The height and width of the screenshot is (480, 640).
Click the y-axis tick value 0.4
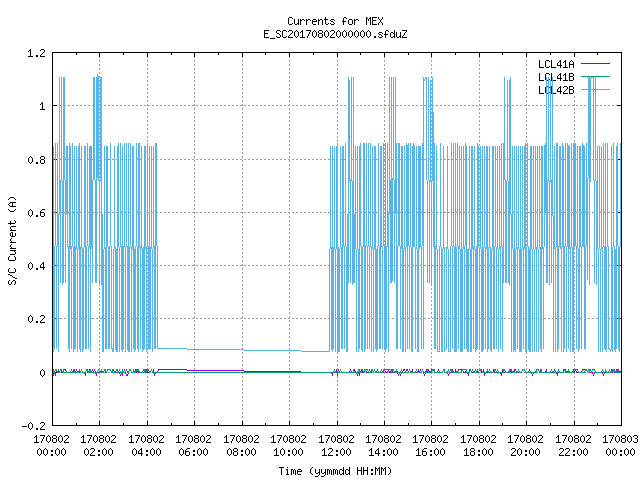[x=36, y=266]
